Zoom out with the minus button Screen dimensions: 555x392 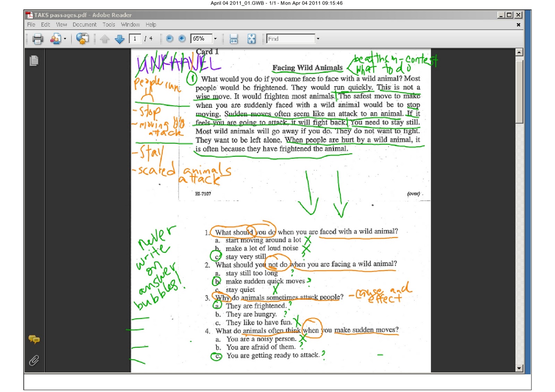pos(170,38)
